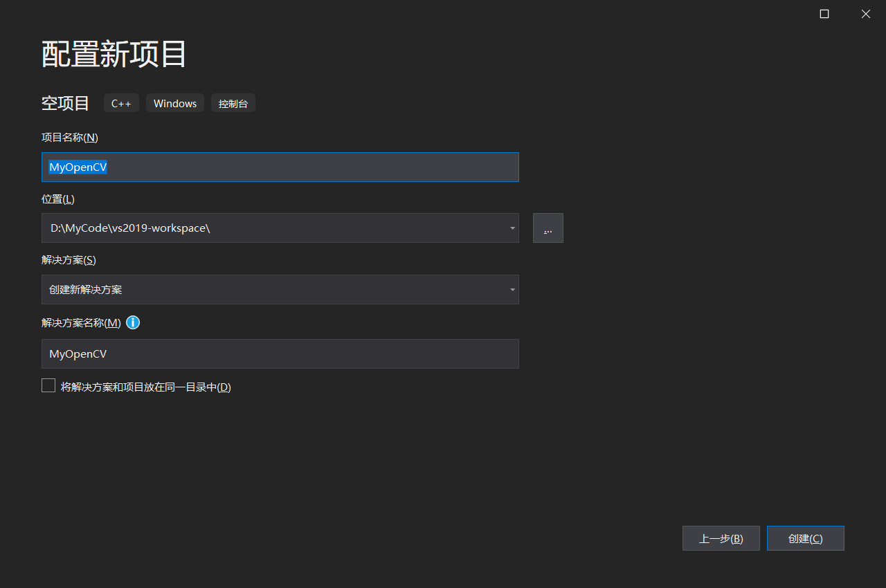
Task: Open the "..." browse button for location
Action: 548,228
